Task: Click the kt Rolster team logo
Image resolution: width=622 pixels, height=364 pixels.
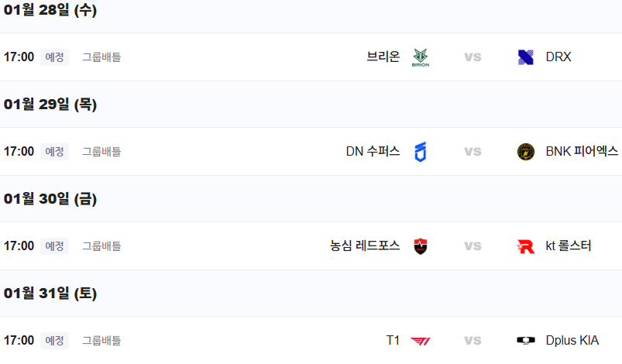Action: click(x=525, y=246)
